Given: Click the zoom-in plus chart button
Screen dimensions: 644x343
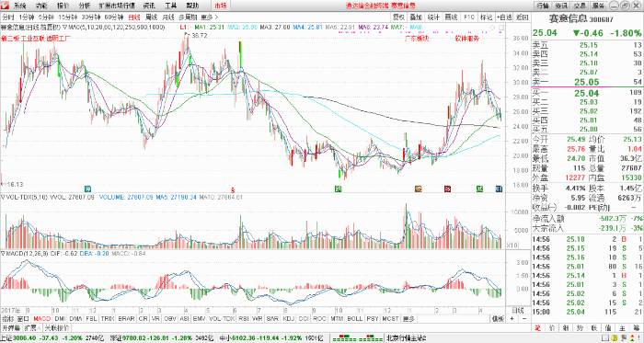Looking at the screenshot, I should pos(512,318).
